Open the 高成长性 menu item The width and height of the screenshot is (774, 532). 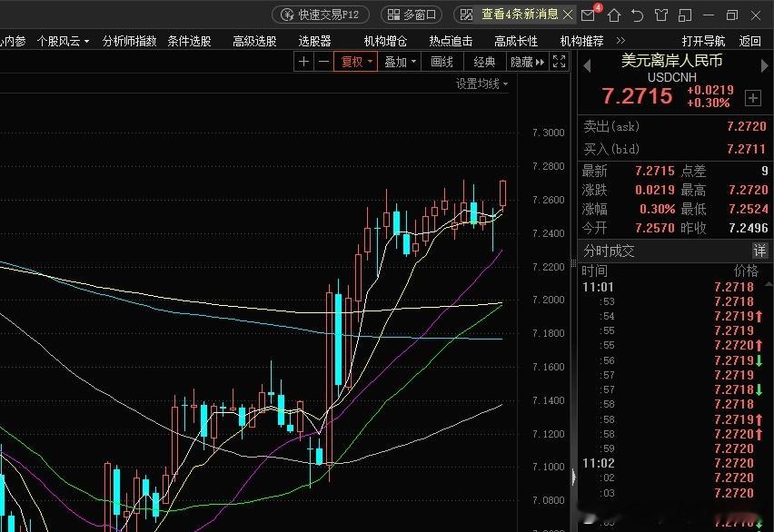pos(516,41)
